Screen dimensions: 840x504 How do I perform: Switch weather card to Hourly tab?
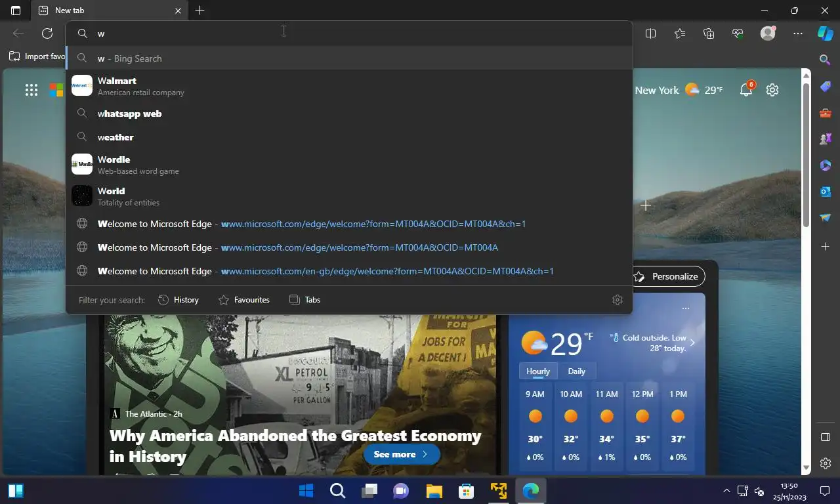coord(538,371)
